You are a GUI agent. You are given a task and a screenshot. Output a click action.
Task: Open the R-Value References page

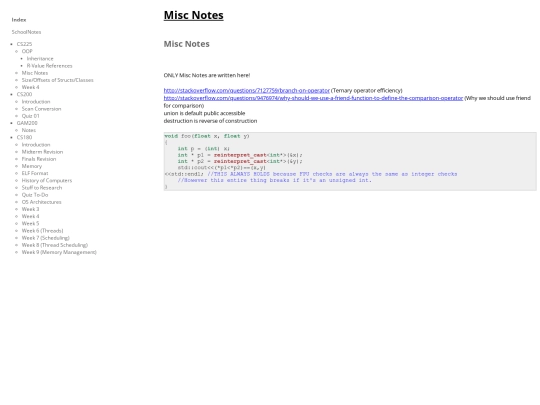tap(50, 66)
